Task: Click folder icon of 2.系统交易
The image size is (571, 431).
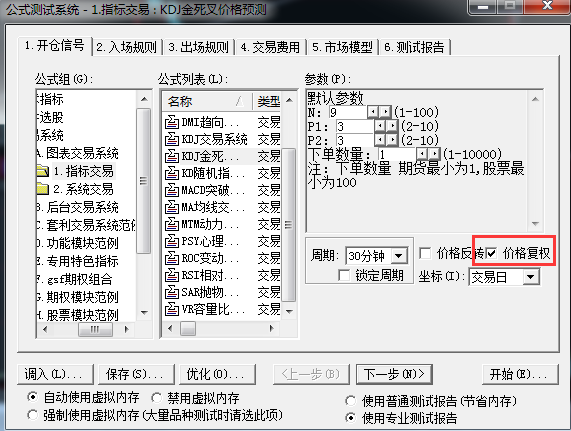Action: pyautogui.click(x=43, y=189)
